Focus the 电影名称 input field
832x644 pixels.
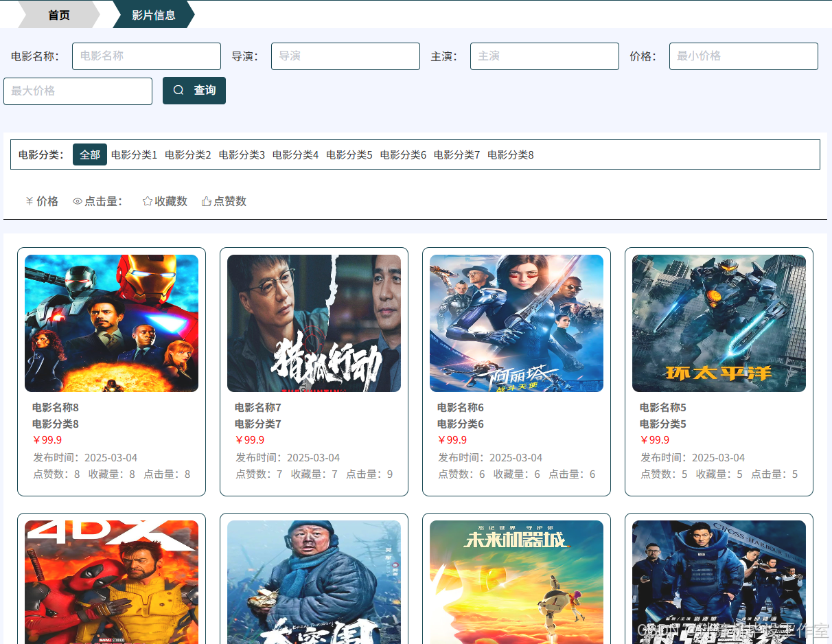click(x=146, y=56)
